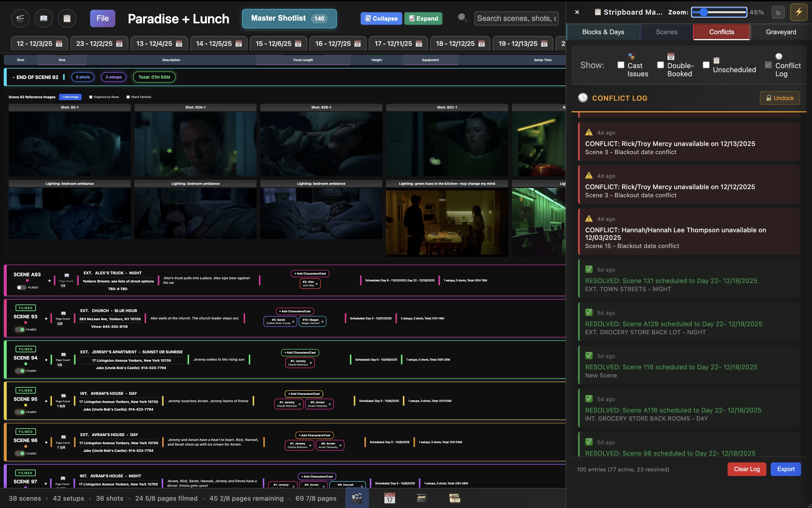Toggle the FILMED switch on Scene A93
Screen dimensions: 812x508
21,287
